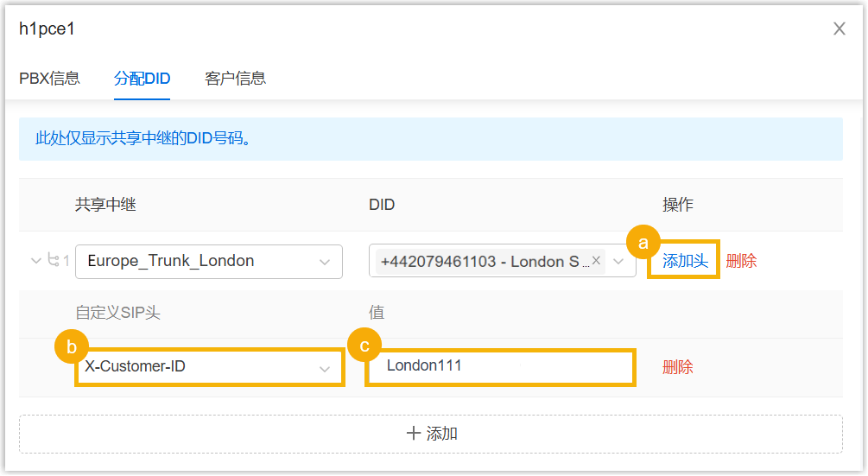Viewport: 868px width, 476px height.
Task: Close the h1pce1 dialog
Action: click(839, 29)
